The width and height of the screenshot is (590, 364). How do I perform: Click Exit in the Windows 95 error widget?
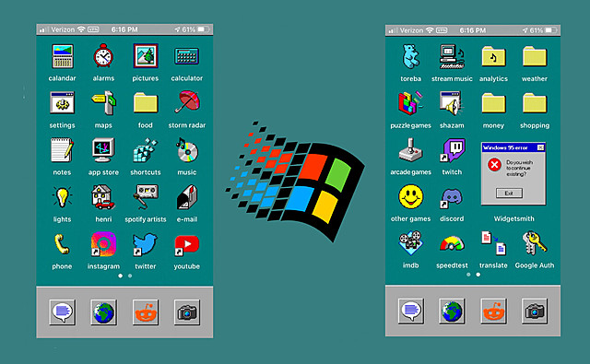click(509, 193)
